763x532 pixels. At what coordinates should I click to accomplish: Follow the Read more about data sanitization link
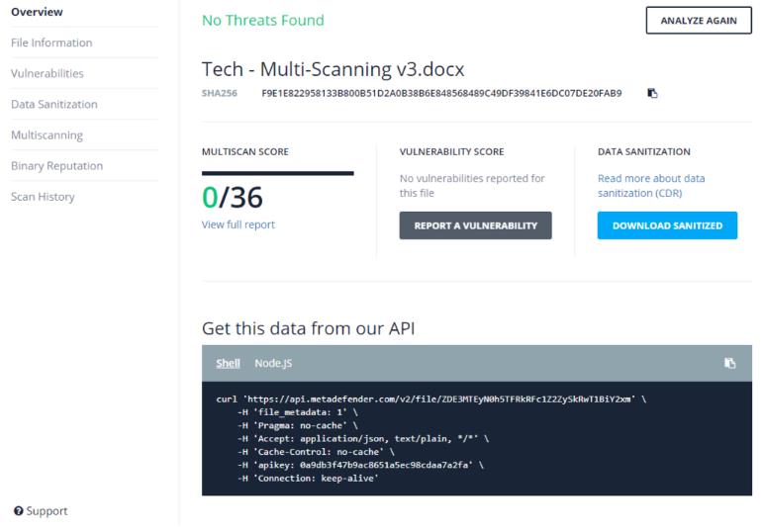(x=651, y=186)
